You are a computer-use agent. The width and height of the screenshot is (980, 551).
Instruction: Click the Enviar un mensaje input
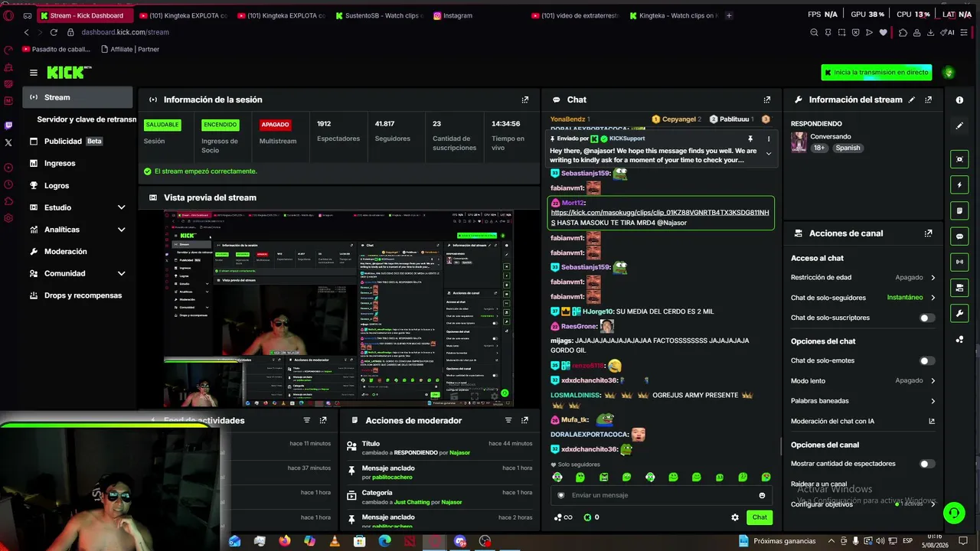(x=661, y=495)
